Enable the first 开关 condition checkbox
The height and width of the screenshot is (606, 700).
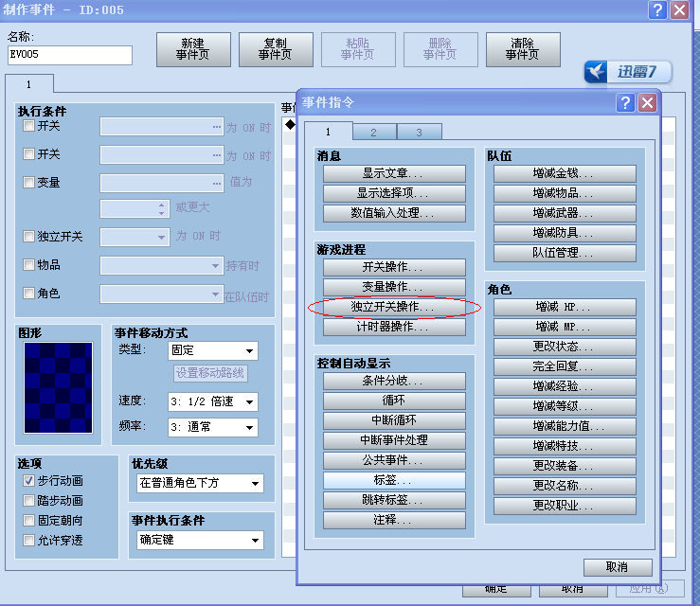tap(28, 125)
